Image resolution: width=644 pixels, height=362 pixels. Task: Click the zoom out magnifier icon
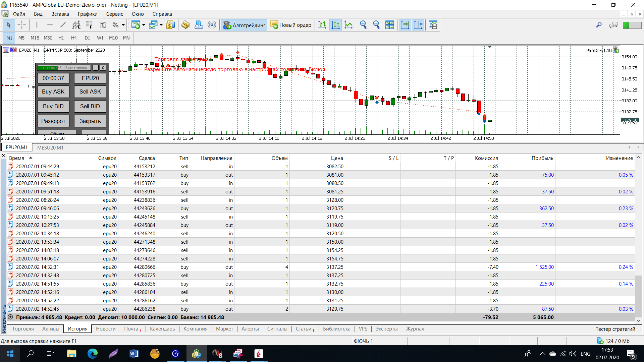pos(376,25)
